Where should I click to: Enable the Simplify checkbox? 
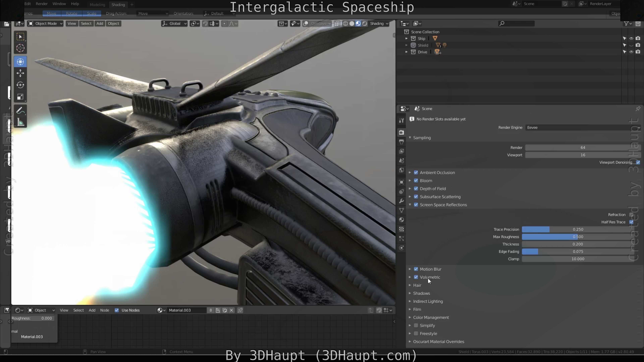[416, 325]
